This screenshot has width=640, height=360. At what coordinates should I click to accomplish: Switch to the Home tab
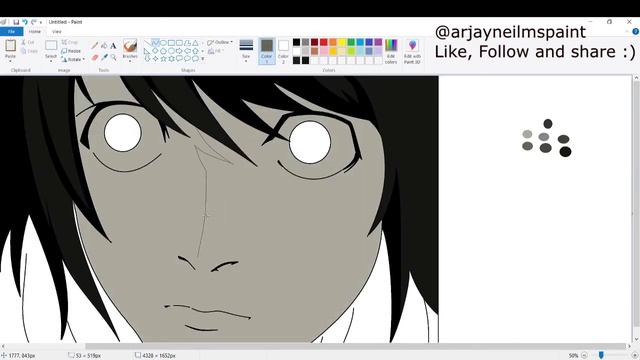(x=35, y=31)
